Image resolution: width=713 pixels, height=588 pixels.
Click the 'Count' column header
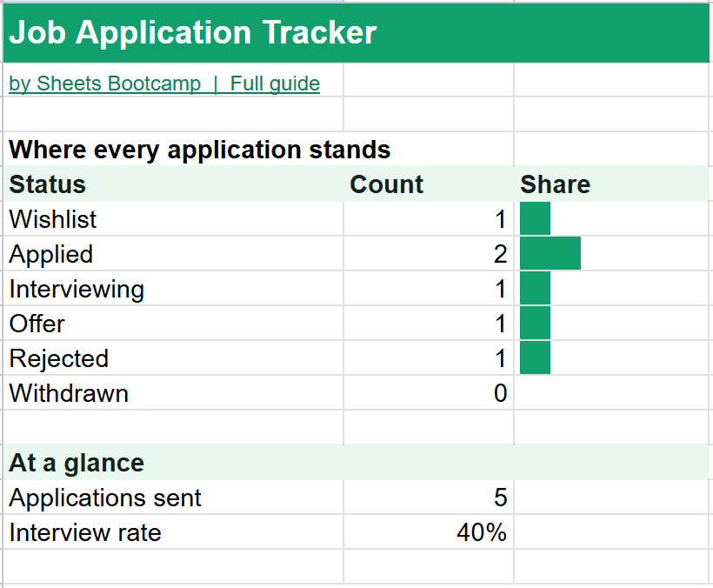(x=429, y=184)
